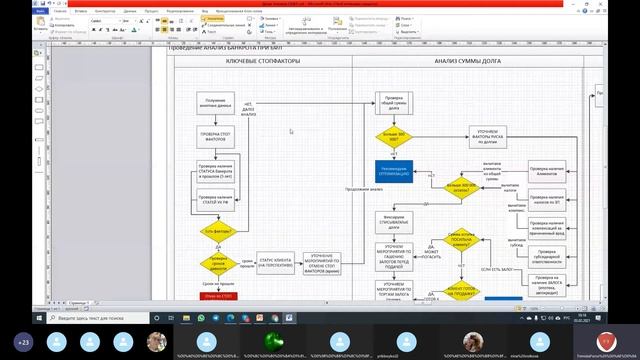Select the КЛЮЧЕВЫЕ СТОПФАКТОРЫ swimlane header
640x360 pixels.
click(x=263, y=61)
